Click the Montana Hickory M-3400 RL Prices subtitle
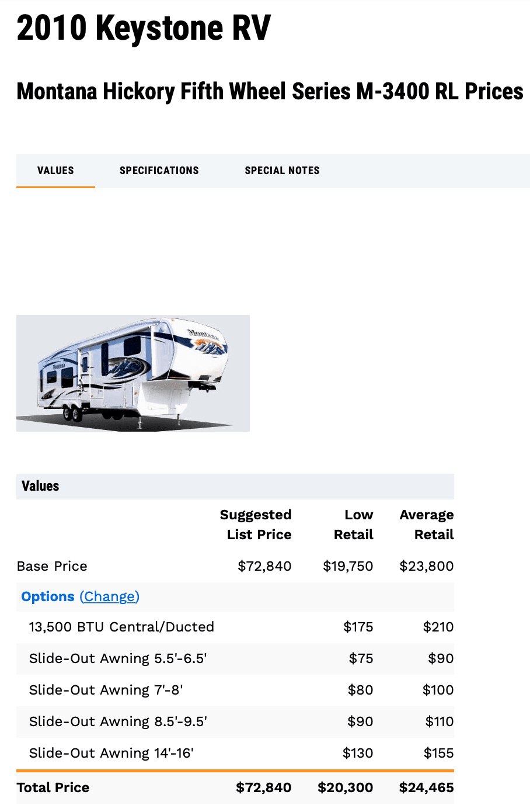The width and height of the screenshot is (530, 812). click(270, 92)
